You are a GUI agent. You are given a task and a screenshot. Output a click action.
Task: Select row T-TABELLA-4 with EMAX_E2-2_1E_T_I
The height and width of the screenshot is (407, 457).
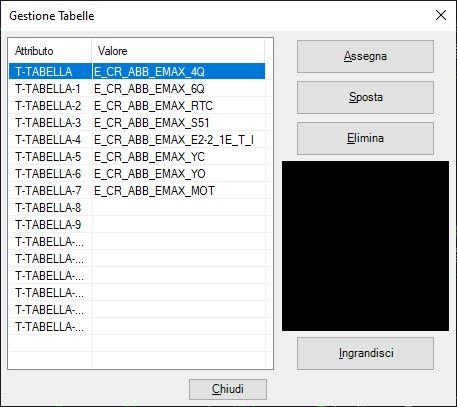pos(137,140)
